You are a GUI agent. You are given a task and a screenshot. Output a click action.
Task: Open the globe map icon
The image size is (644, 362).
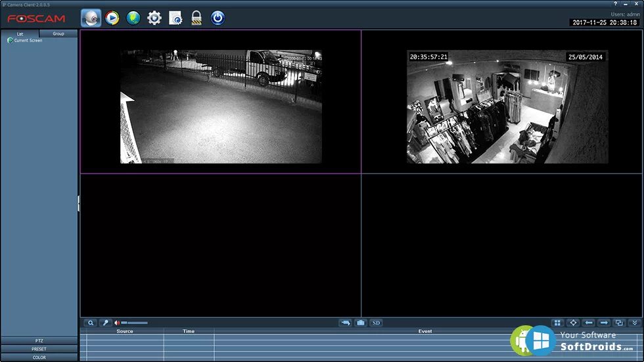(x=133, y=18)
